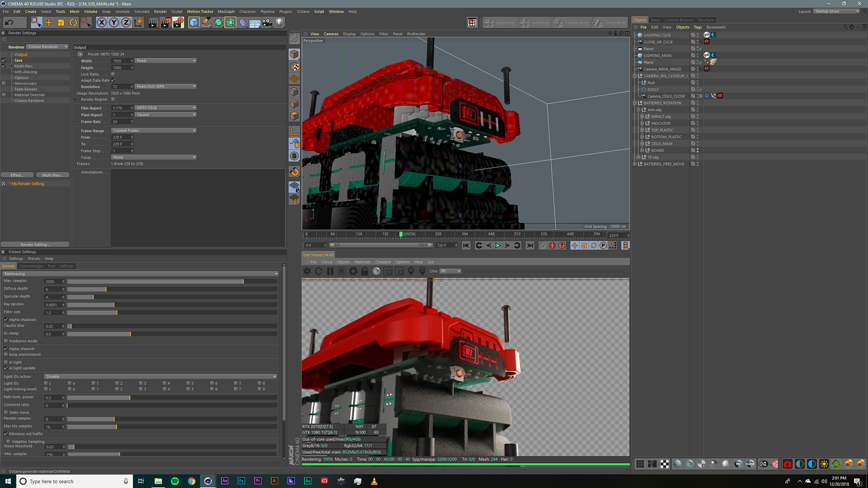Pause the Octane Live Viewer render
The image size is (868, 488).
coord(330,271)
